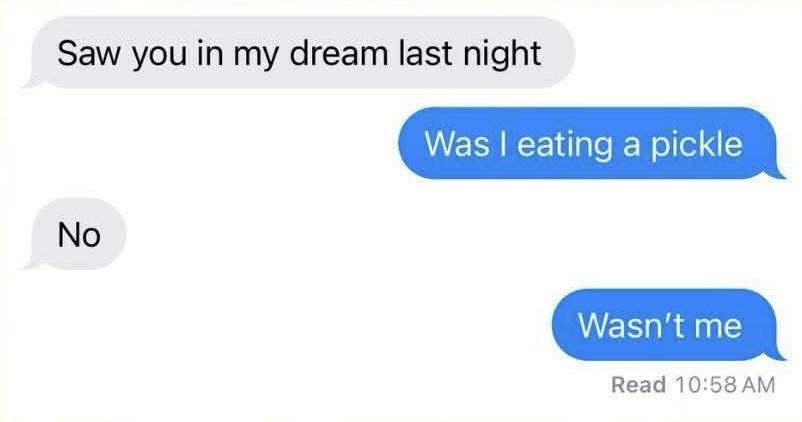This screenshot has height=422, width=802.
Task: Click the tail of the pickle message bubble
Action: point(776,172)
